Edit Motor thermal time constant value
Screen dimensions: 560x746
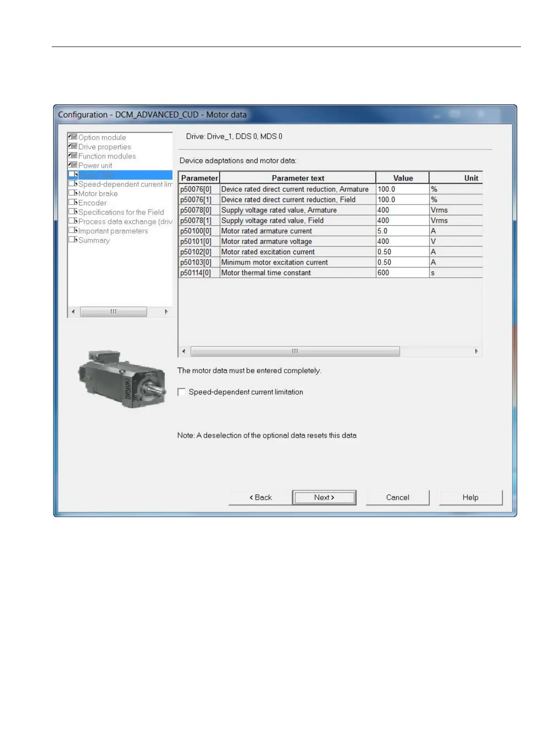coord(402,273)
